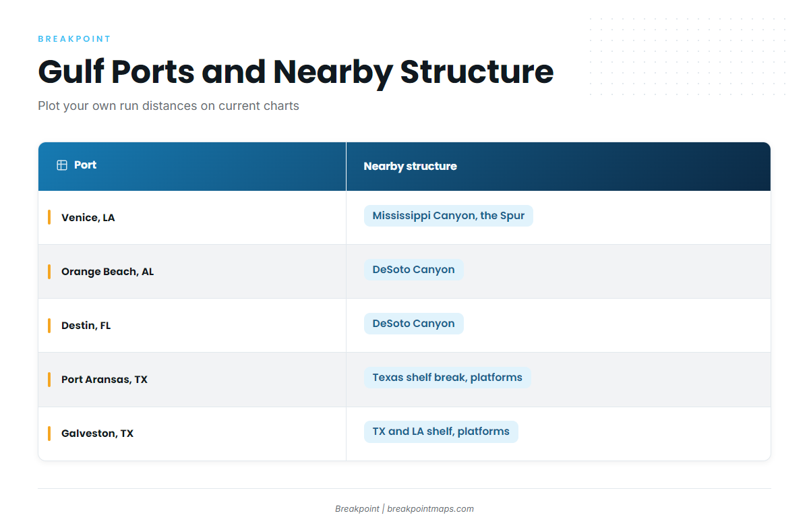Screen dimensions: 809x532
Task: Select the Port column header
Action: (192, 167)
